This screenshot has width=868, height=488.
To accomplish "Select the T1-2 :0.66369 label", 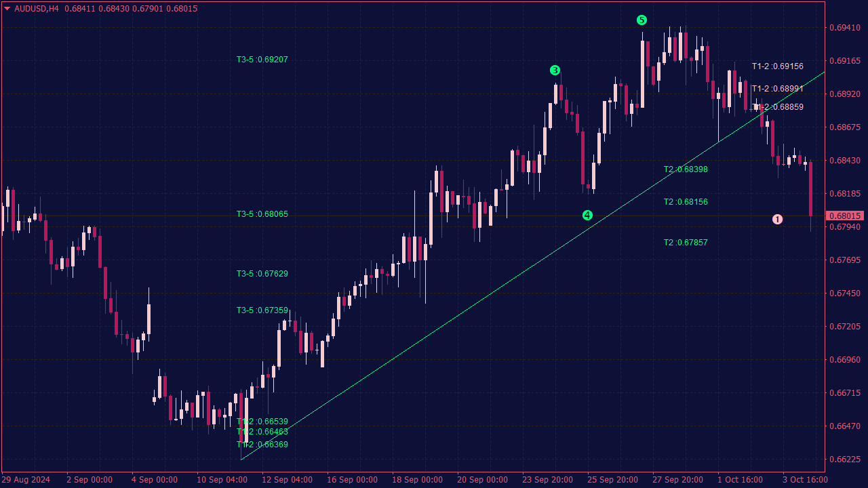I will tap(262, 445).
